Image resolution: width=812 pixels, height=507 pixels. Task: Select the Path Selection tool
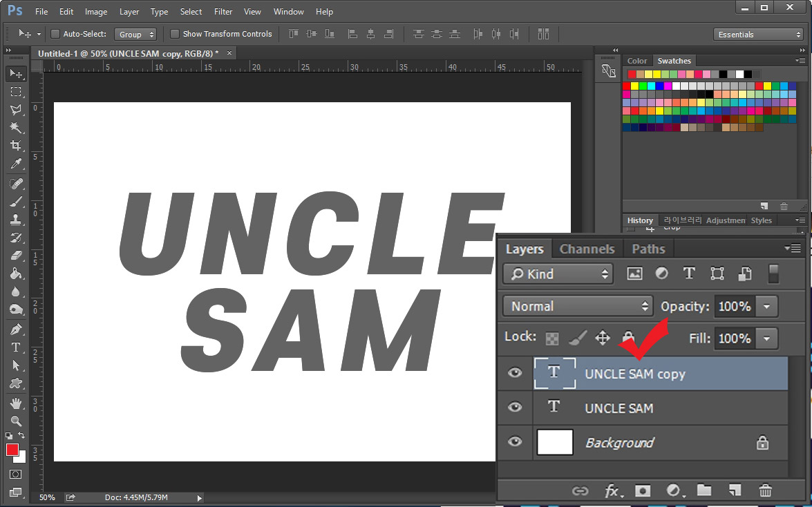pos(16,365)
